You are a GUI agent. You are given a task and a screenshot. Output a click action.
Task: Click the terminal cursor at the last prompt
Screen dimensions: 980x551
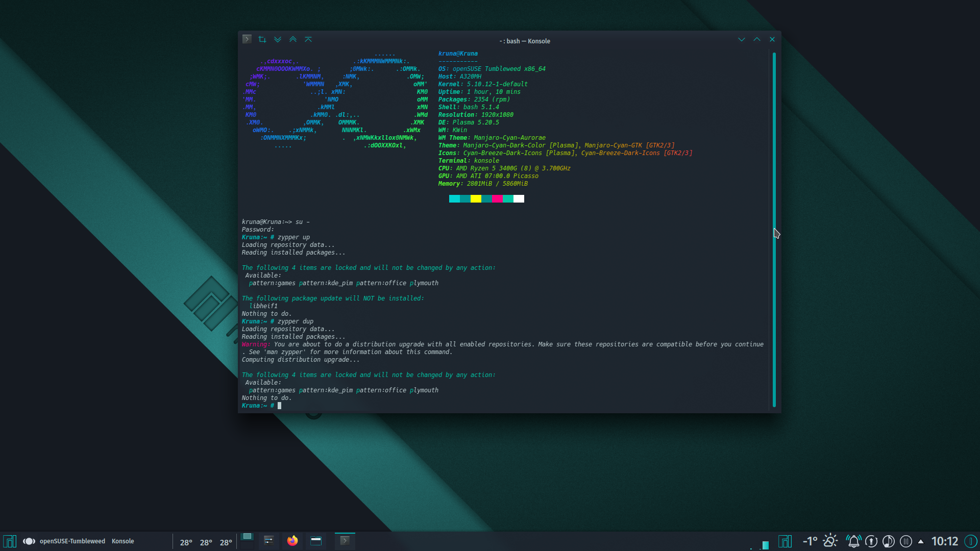[279, 406]
